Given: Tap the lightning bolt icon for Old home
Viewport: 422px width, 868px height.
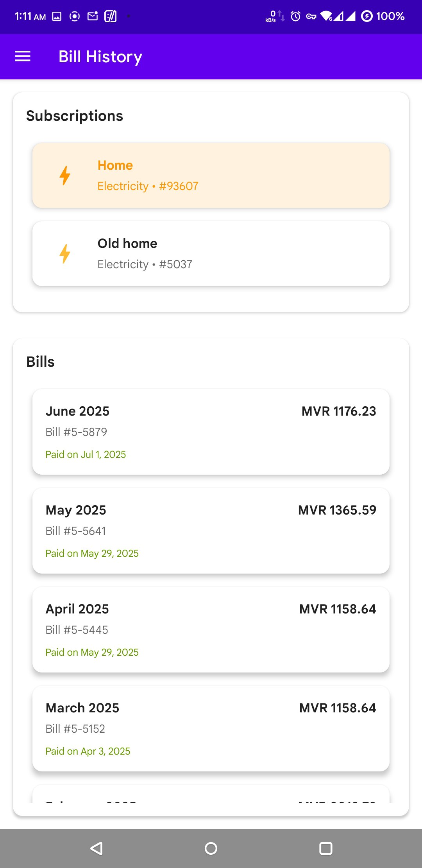Looking at the screenshot, I should tap(65, 253).
